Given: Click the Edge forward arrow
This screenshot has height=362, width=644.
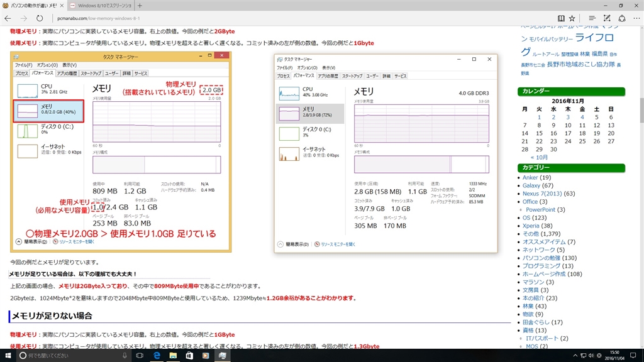Looking at the screenshot, I should 23,18.
